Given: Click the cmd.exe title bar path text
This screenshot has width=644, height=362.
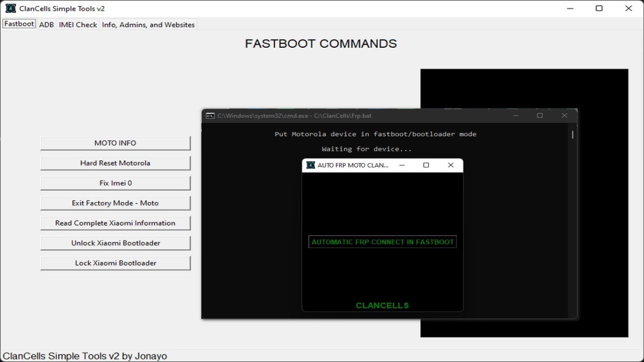Looking at the screenshot, I should click(294, 116).
